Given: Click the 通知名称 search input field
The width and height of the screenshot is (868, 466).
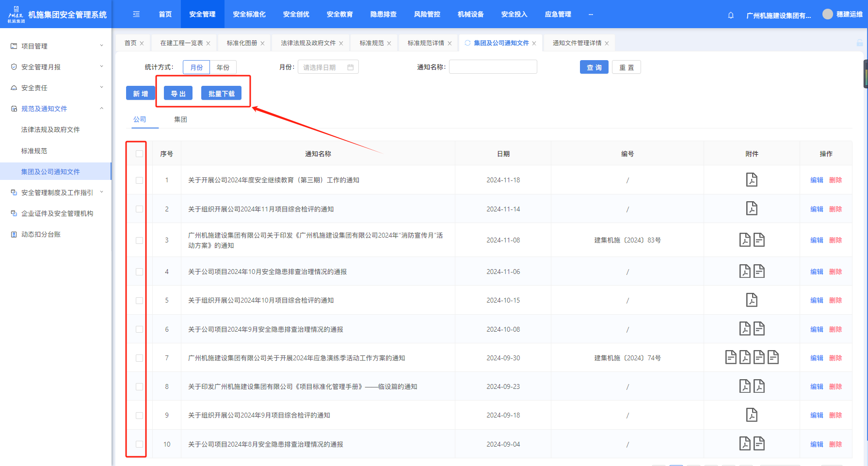Looking at the screenshot, I should pyautogui.click(x=493, y=67).
